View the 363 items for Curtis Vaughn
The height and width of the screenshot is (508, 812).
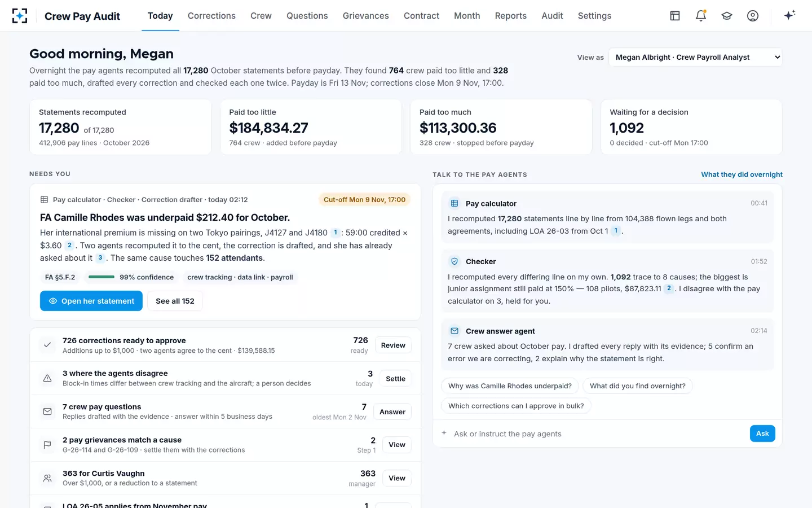pyautogui.click(x=397, y=478)
